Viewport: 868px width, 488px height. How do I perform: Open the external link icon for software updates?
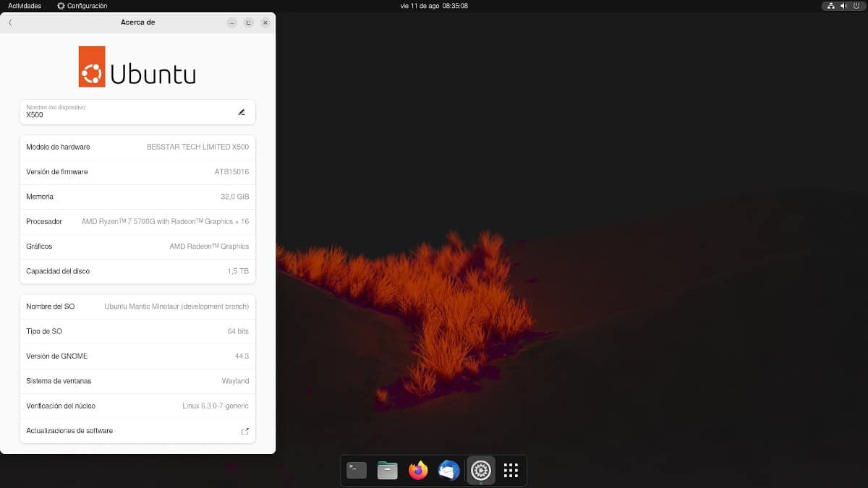(x=244, y=431)
